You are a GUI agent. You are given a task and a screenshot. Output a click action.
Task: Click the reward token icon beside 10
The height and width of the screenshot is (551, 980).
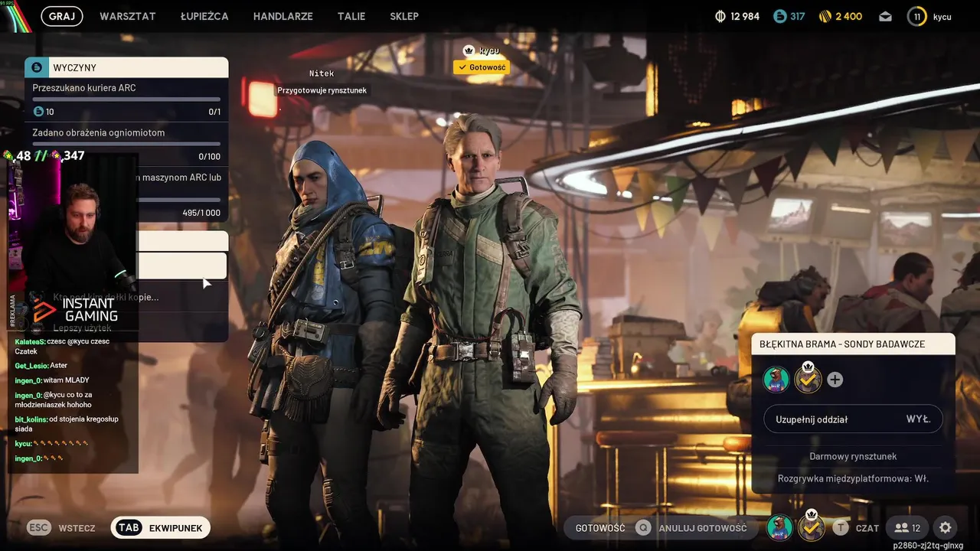38,112
